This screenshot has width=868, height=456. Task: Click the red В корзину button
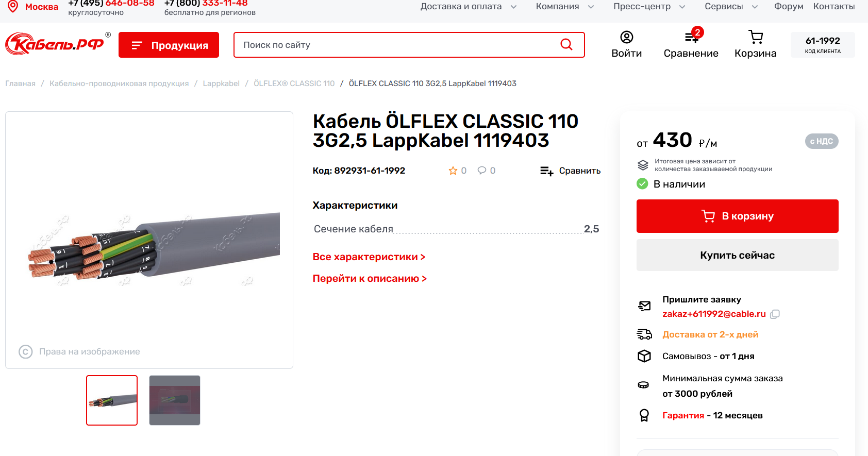[x=737, y=216]
